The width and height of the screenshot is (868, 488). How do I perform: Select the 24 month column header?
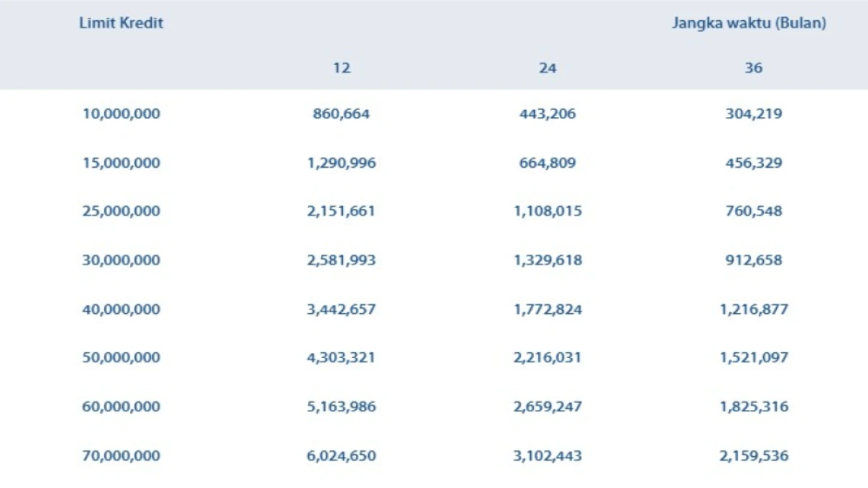point(548,68)
